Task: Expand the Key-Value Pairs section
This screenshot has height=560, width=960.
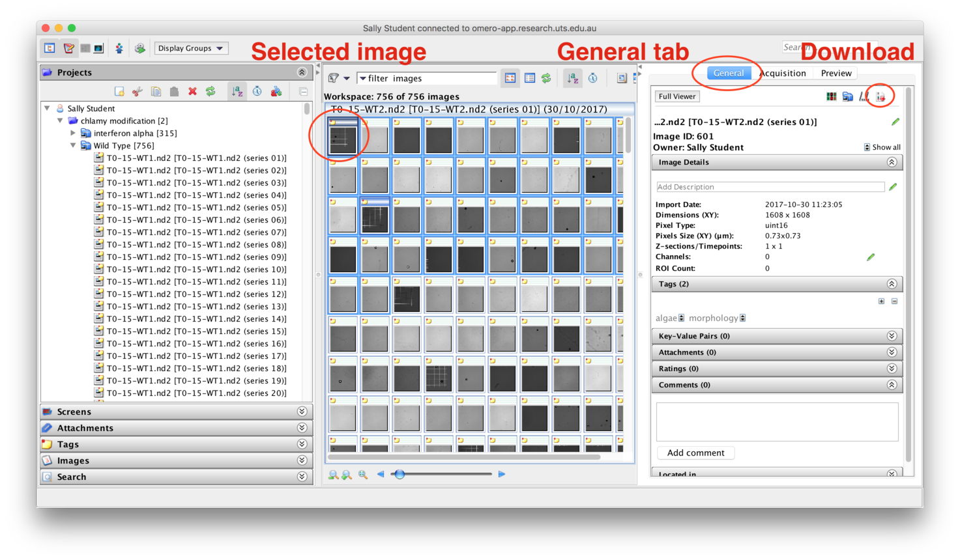Action: pos(892,336)
